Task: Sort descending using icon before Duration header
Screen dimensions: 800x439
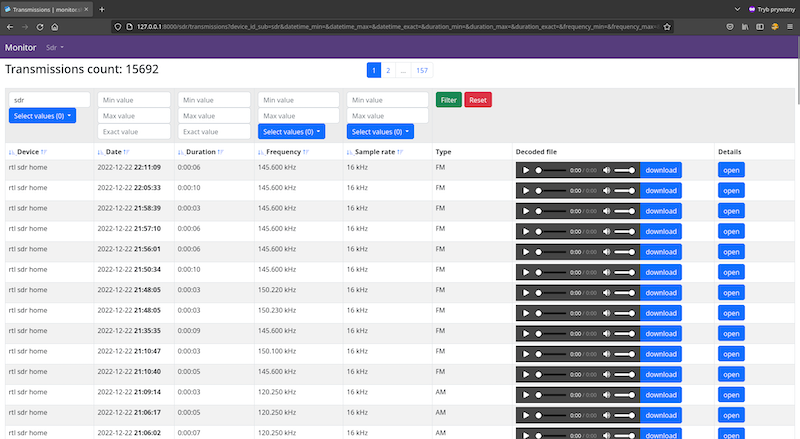Action: [x=181, y=152]
